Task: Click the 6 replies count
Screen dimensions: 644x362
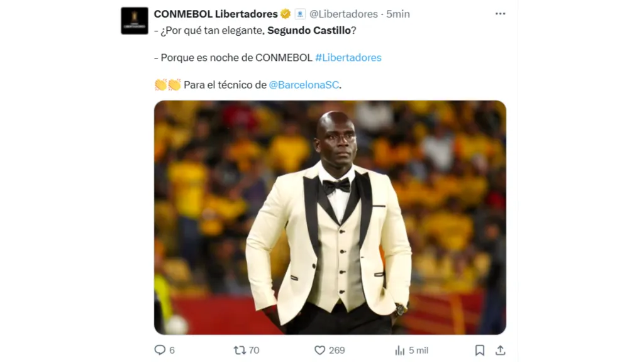Action: 172,350
